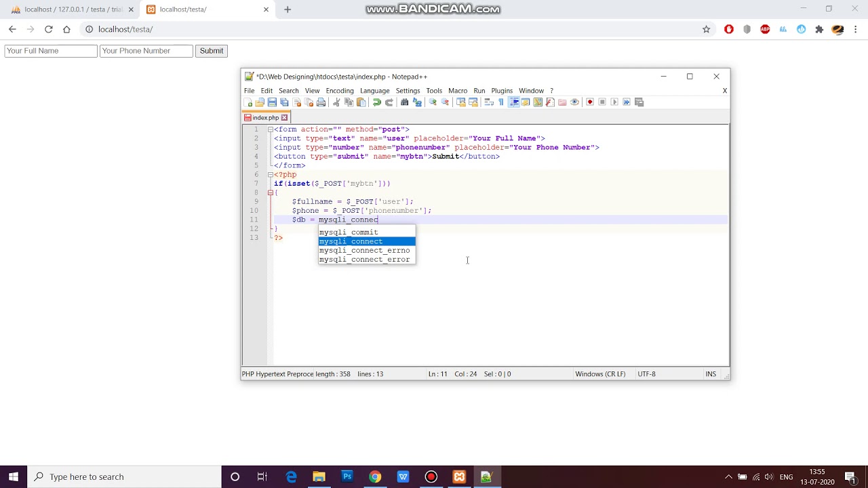Image resolution: width=868 pixels, height=488 pixels.
Task: Click UTF-8 encoding in status bar
Action: click(x=646, y=374)
